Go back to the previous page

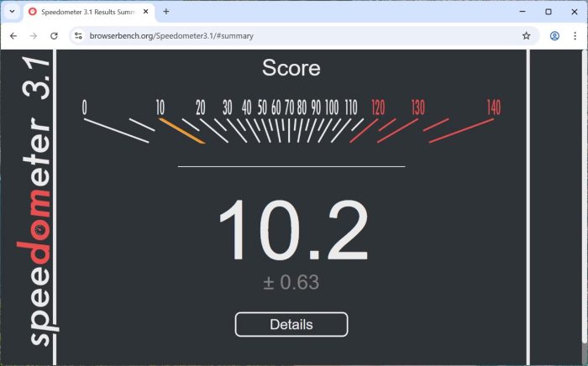point(13,36)
